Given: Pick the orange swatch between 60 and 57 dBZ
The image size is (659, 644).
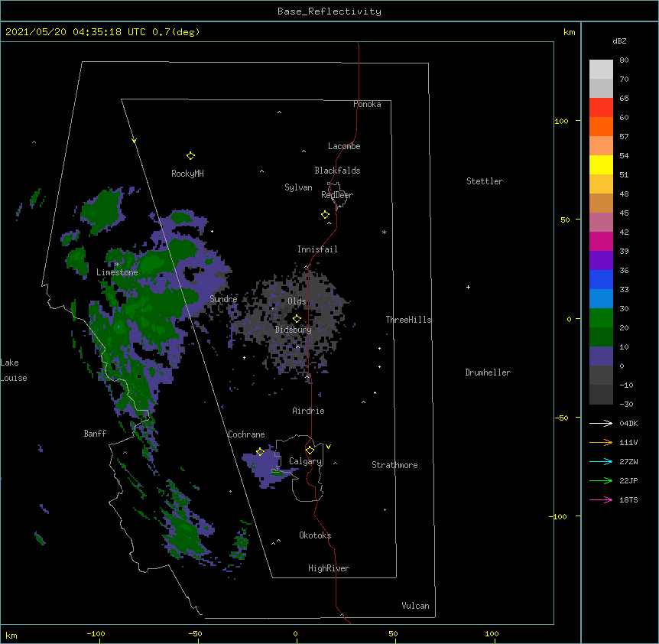Looking at the screenshot, I should pos(601,126).
